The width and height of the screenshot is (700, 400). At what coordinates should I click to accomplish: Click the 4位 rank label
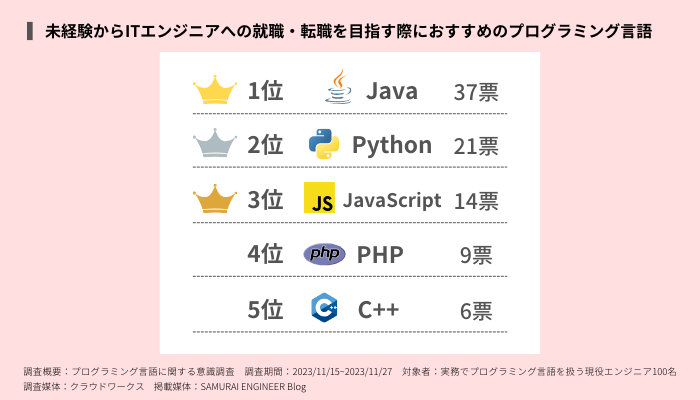(265, 254)
